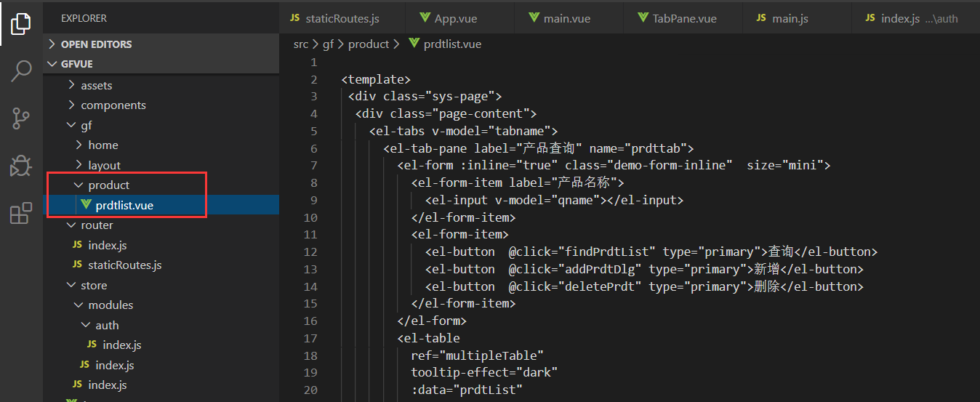Click the "tabname" text on line 5

[521, 131]
